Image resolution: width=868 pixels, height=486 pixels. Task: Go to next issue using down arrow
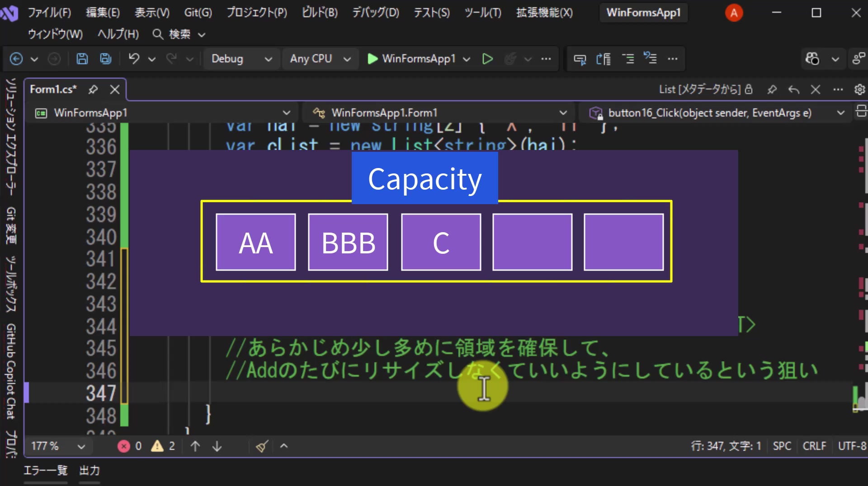pos(217,446)
